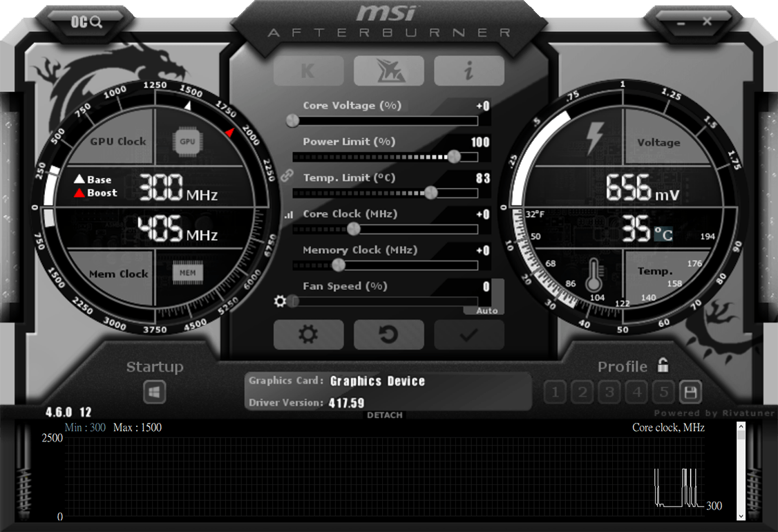The image size is (778, 532).
Task: Open the OC Scanner tool
Action: point(85,21)
